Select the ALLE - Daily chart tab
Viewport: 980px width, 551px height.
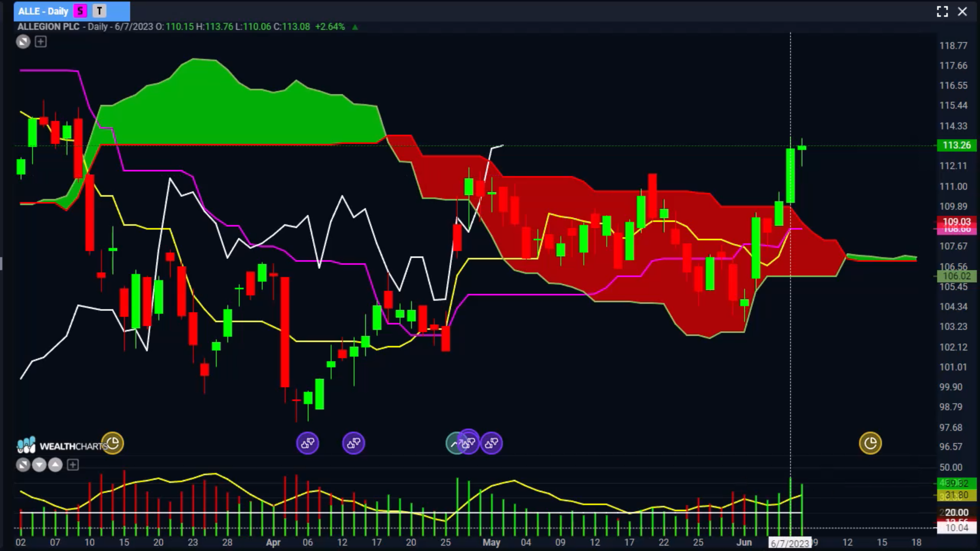(72, 11)
